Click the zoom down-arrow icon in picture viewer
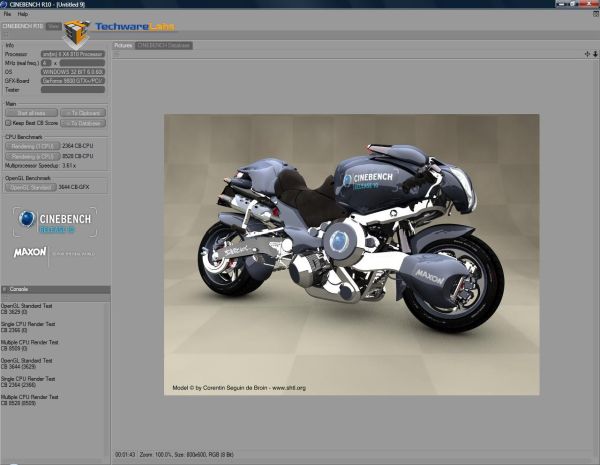The width and height of the screenshot is (600, 465). pos(595,54)
